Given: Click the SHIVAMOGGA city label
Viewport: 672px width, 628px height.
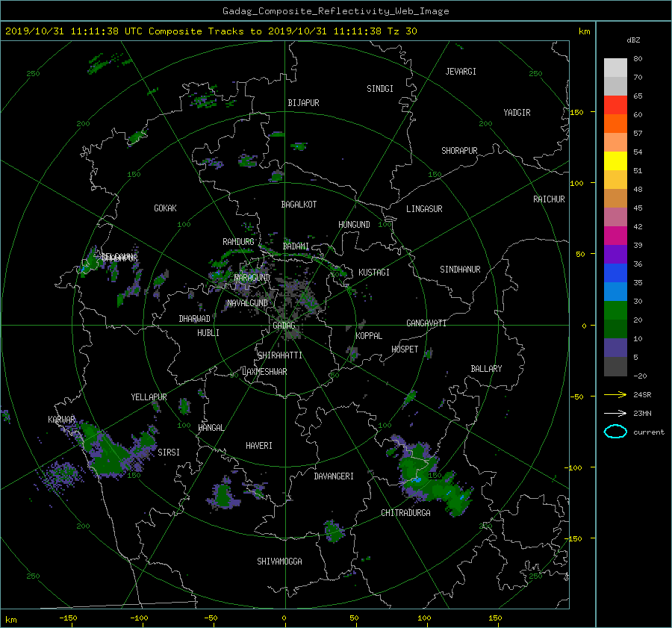Looking at the screenshot, I should coord(279,562).
